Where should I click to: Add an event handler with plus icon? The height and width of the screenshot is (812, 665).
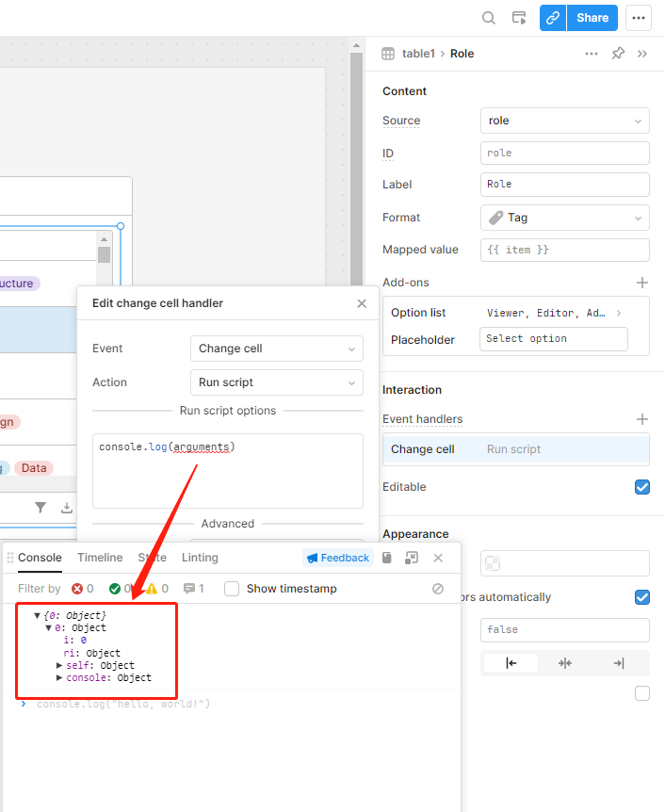tap(642, 419)
